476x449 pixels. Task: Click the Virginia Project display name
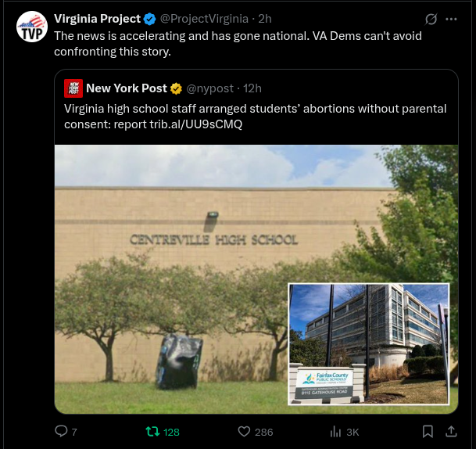coord(97,19)
